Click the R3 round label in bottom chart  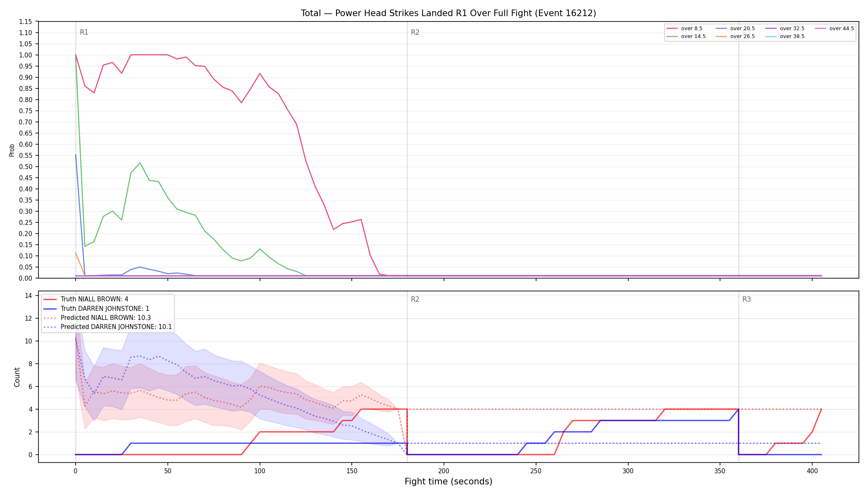[746, 300]
